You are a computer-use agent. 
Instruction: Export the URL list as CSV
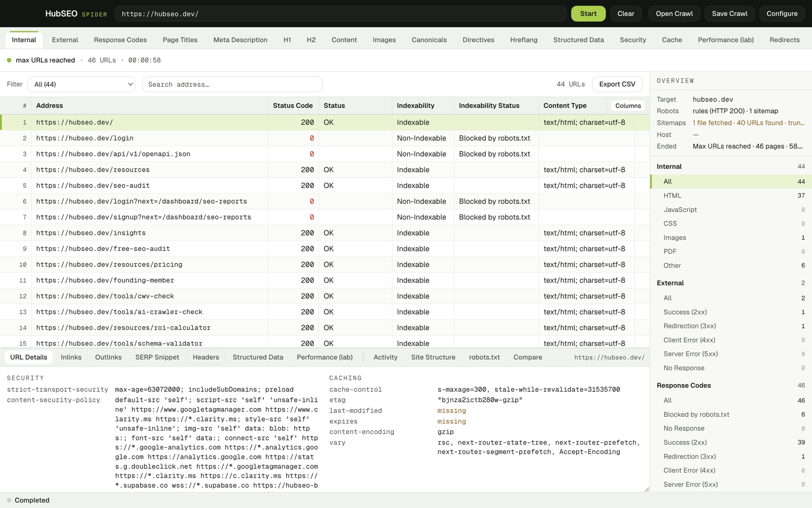point(617,84)
